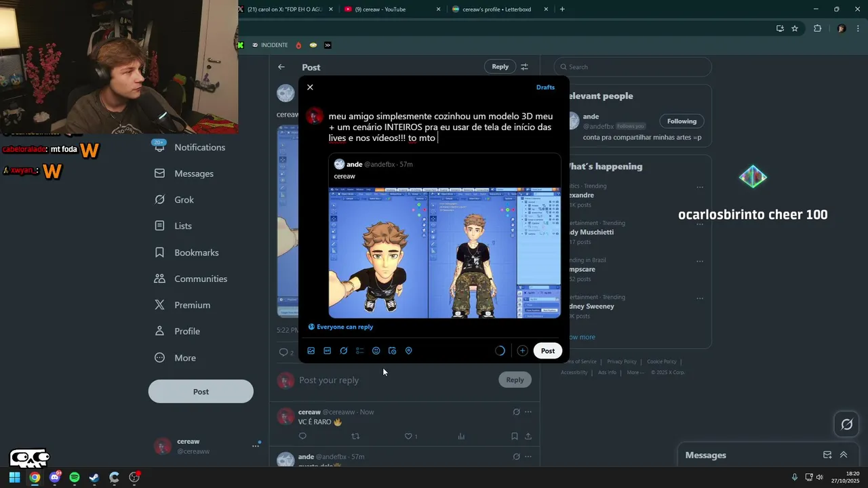
Task: Open Spotify from the taskbar
Action: 75,477
